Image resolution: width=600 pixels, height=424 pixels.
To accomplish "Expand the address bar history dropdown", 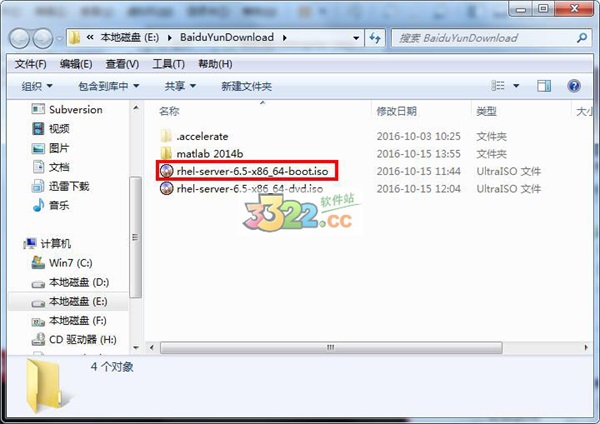I will pyautogui.click(x=356, y=38).
